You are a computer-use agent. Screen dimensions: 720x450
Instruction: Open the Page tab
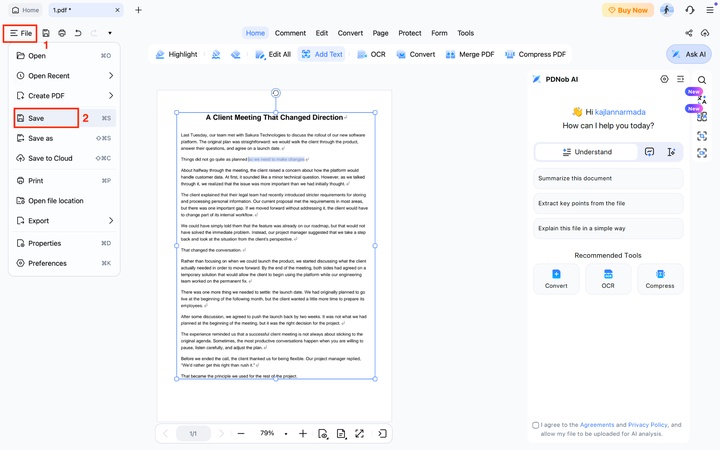(x=380, y=33)
